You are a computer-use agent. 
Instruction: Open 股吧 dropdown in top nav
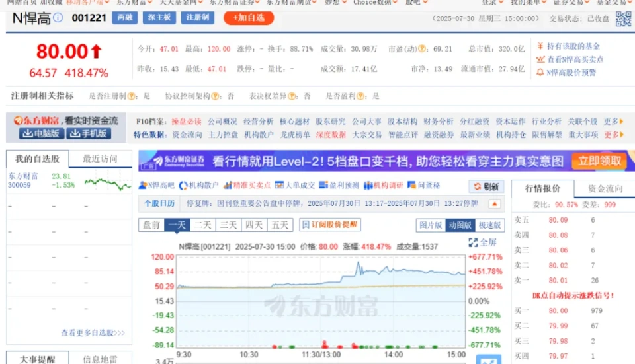(x=416, y=3)
